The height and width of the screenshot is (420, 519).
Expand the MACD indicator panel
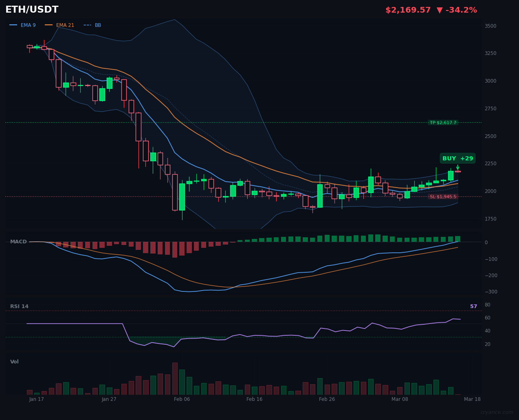[x=18, y=241]
